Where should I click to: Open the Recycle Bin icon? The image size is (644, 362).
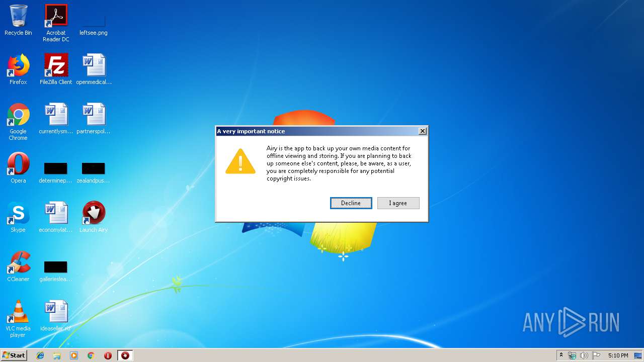tap(18, 20)
